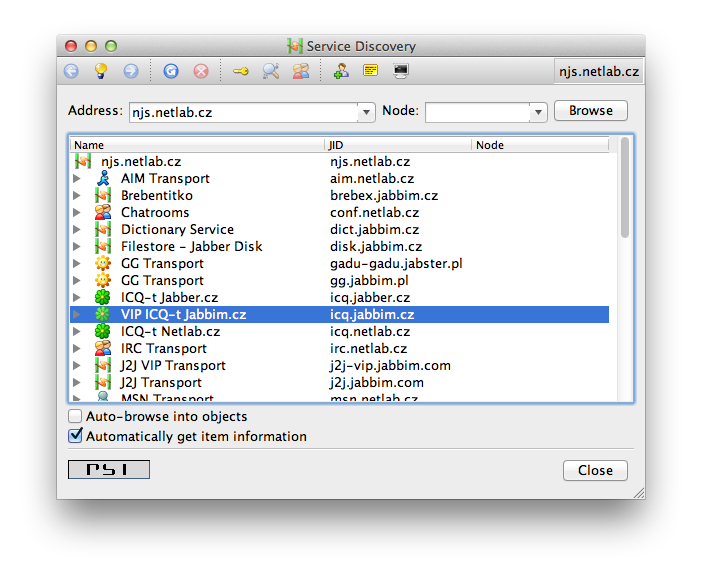Expand the ICQ-t Netlab.cz tree row
The height and width of the screenshot is (578, 702).
click(77, 331)
